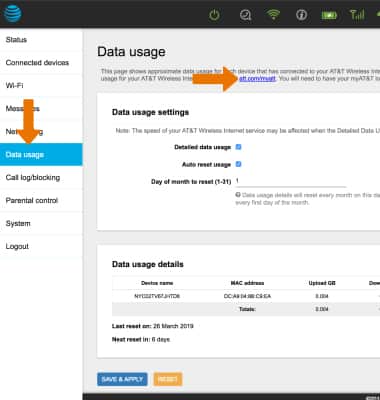Click the power icon in header

click(x=214, y=15)
